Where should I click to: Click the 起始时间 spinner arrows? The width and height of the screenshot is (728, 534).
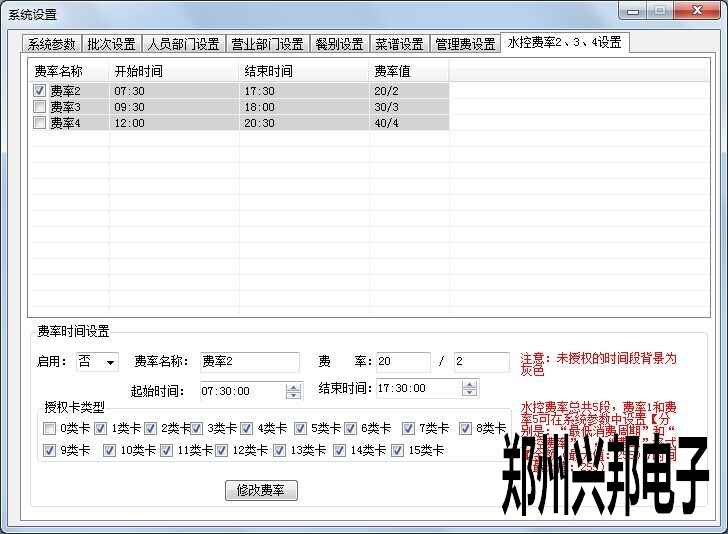point(293,391)
